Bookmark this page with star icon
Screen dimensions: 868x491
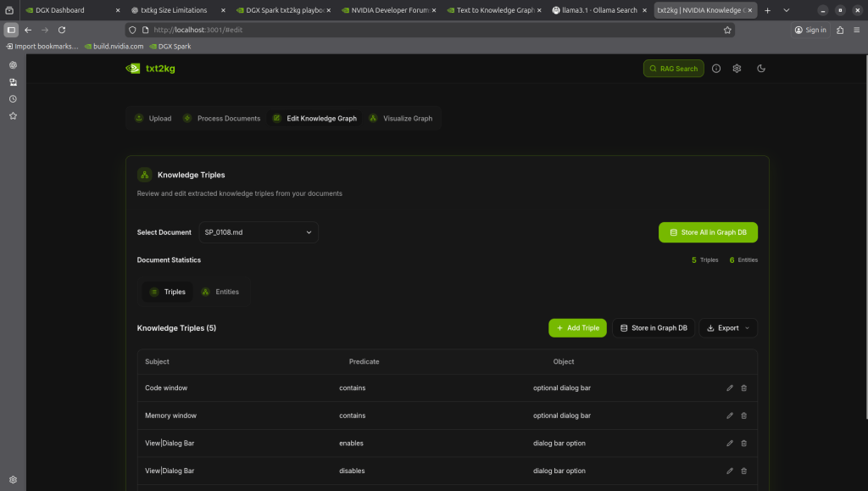coord(727,30)
